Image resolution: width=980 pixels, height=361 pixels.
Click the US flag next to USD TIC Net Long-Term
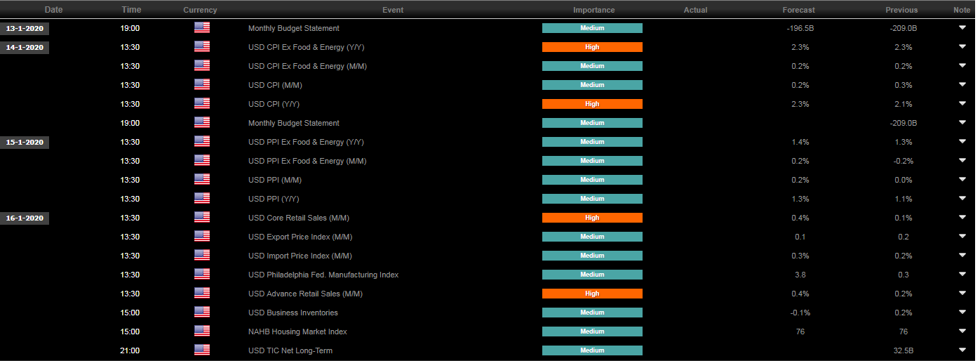pyautogui.click(x=202, y=350)
